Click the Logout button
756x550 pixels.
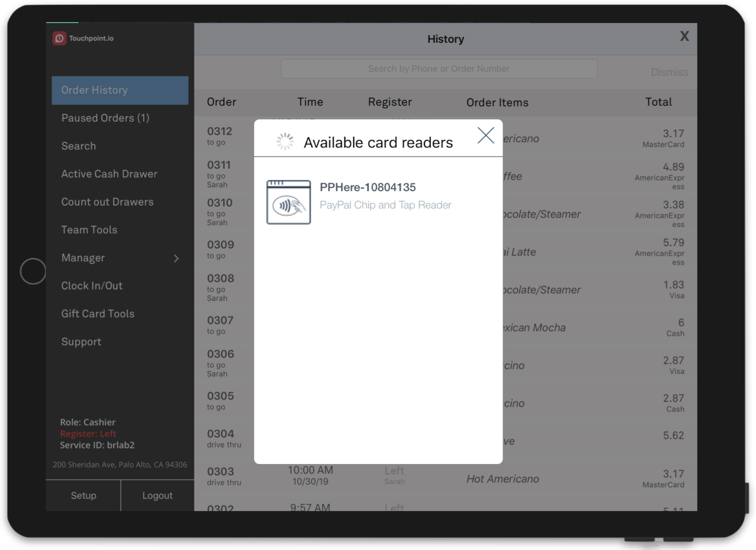(158, 495)
